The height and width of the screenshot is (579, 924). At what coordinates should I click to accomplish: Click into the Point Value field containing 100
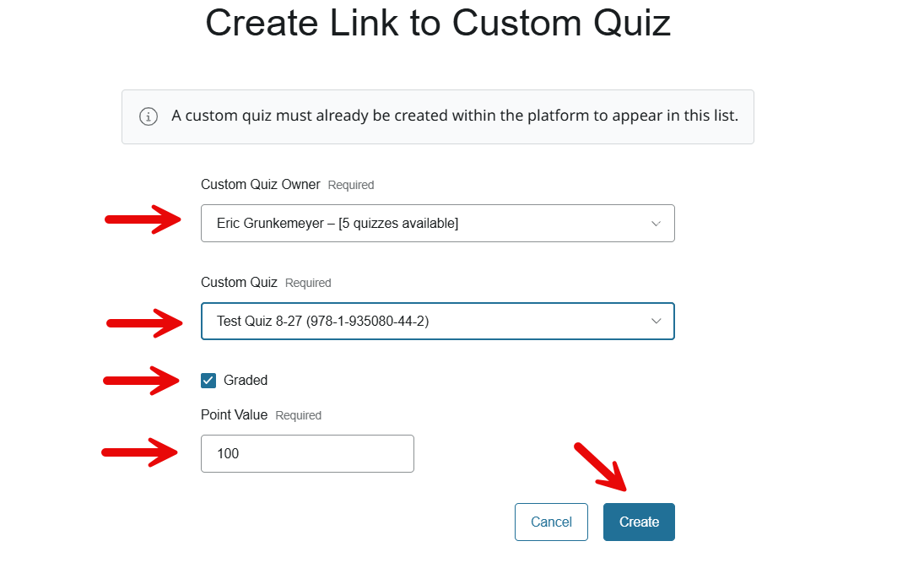coord(308,453)
